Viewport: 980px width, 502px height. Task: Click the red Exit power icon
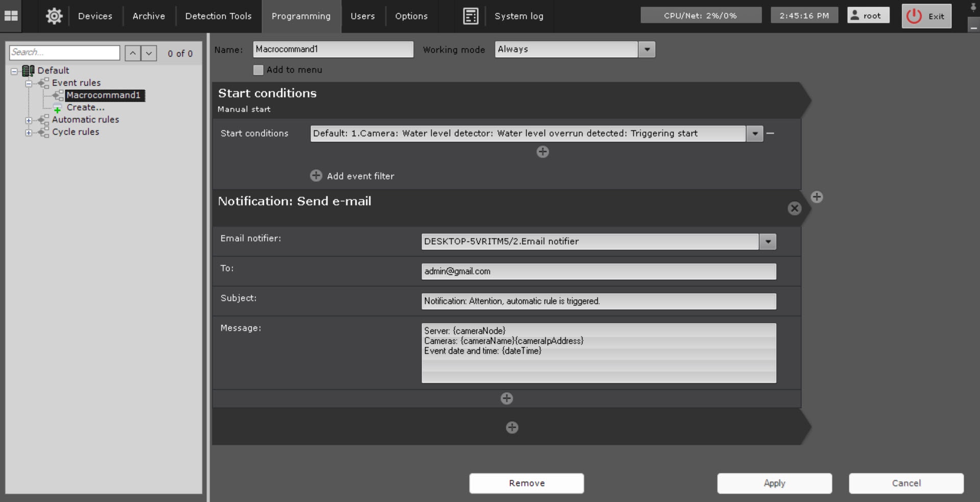click(914, 16)
